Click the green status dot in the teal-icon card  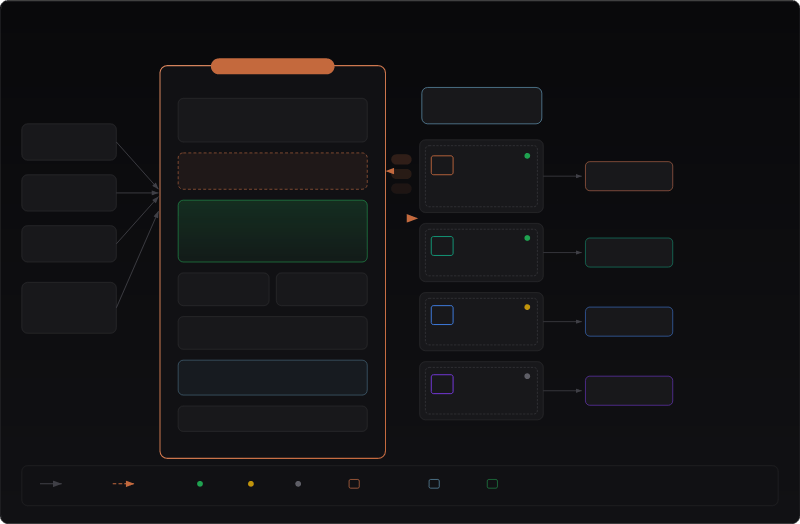(x=527, y=238)
